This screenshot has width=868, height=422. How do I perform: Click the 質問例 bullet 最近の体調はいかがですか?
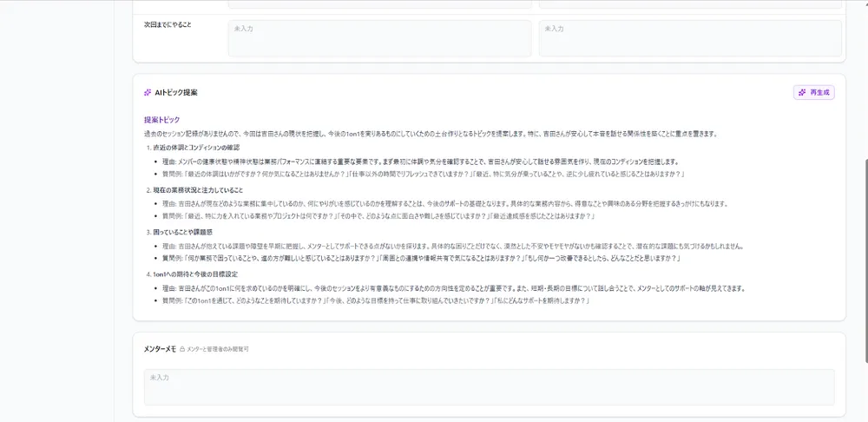(424, 175)
